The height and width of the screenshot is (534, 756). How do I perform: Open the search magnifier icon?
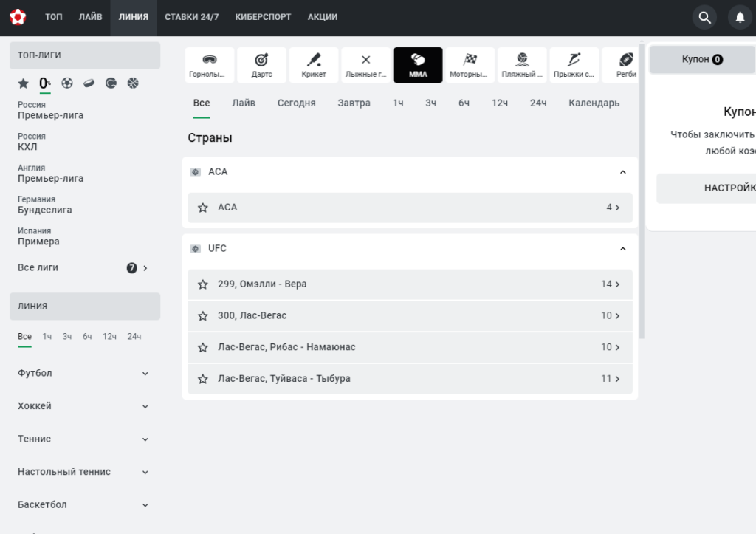(x=704, y=18)
